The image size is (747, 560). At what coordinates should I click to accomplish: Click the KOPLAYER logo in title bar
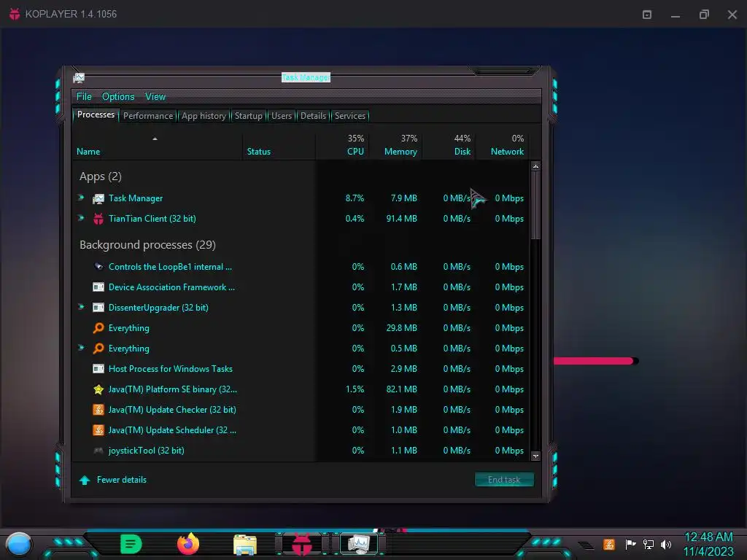click(x=15, y=14)
